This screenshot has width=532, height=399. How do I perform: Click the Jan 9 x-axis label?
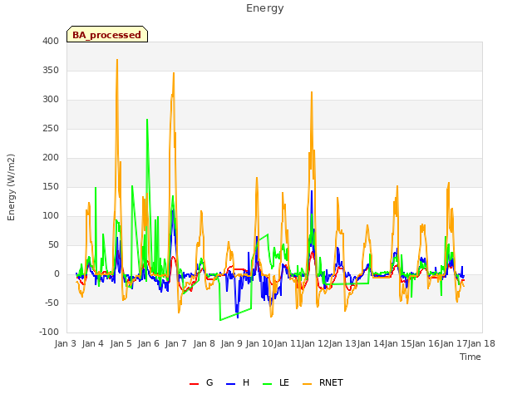pos(231,343)
